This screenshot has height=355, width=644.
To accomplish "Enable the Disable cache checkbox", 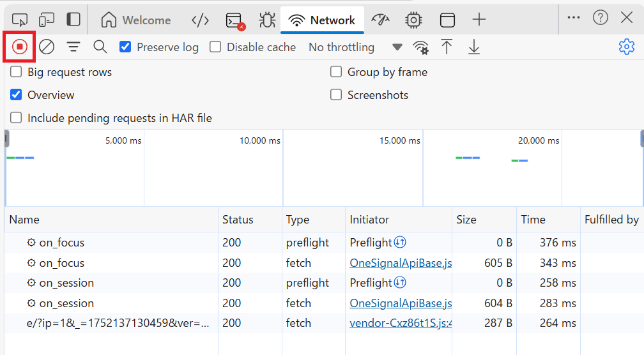I will (x=216, y=47).
